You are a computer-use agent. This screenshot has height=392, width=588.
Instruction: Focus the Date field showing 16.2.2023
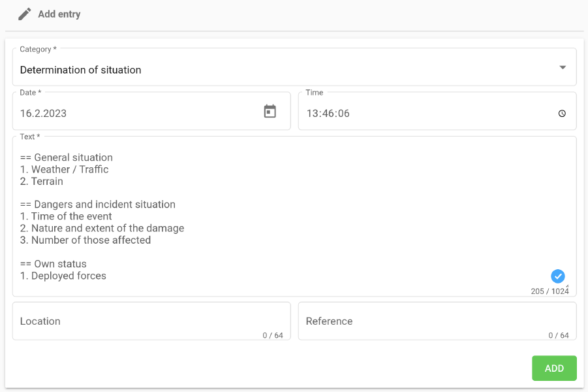(x=131, y=113)
